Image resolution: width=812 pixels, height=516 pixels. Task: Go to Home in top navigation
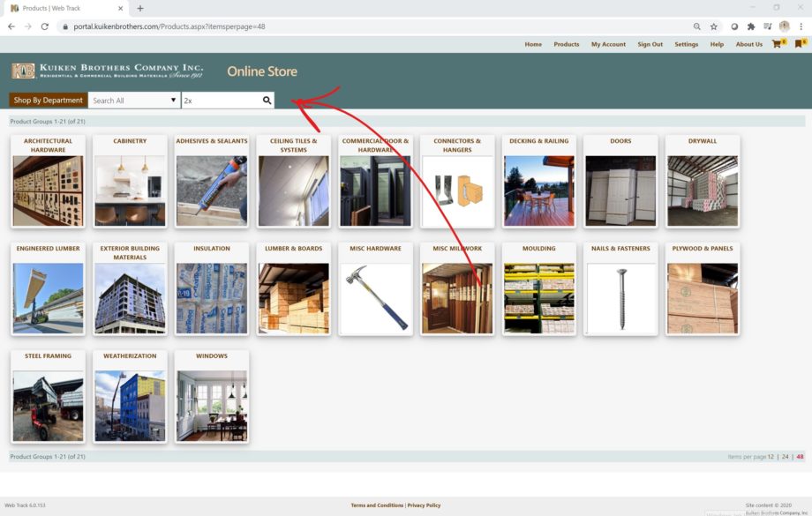533,44
